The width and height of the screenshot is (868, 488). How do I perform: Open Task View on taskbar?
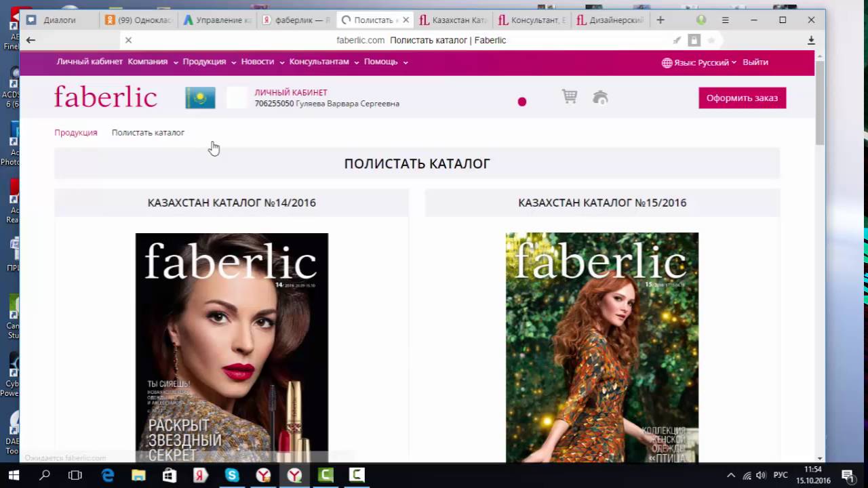tap(75, 475)
